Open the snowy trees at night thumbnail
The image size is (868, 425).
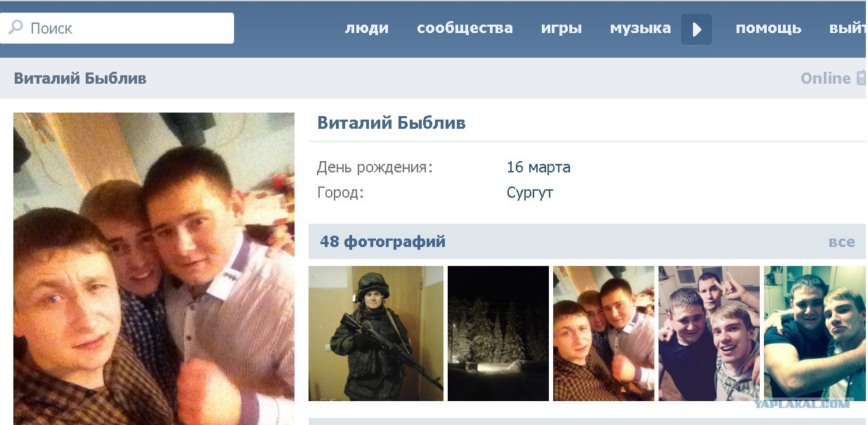[x=498, y=334]
